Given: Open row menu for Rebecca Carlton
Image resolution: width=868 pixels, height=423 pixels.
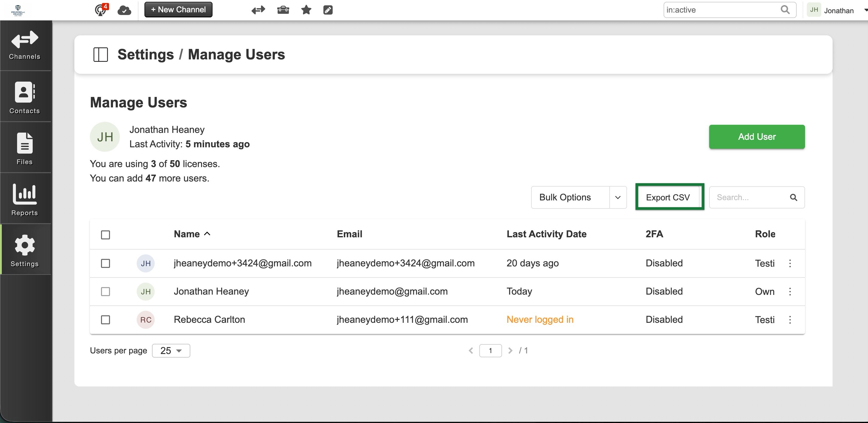Looking at the screenshot, I should point(790,320).
